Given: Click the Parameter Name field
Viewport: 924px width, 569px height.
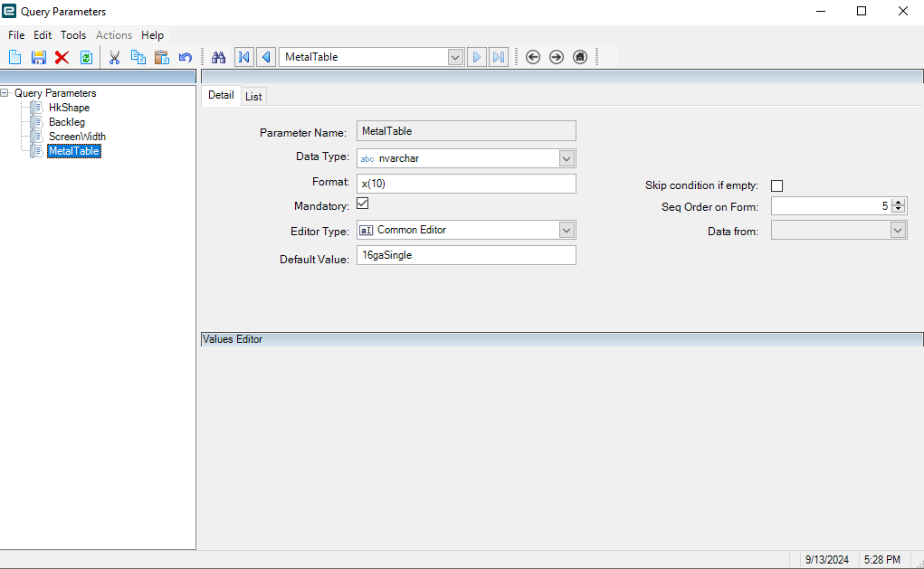Looking at the screenshot, I should click(x=466, y=131).
